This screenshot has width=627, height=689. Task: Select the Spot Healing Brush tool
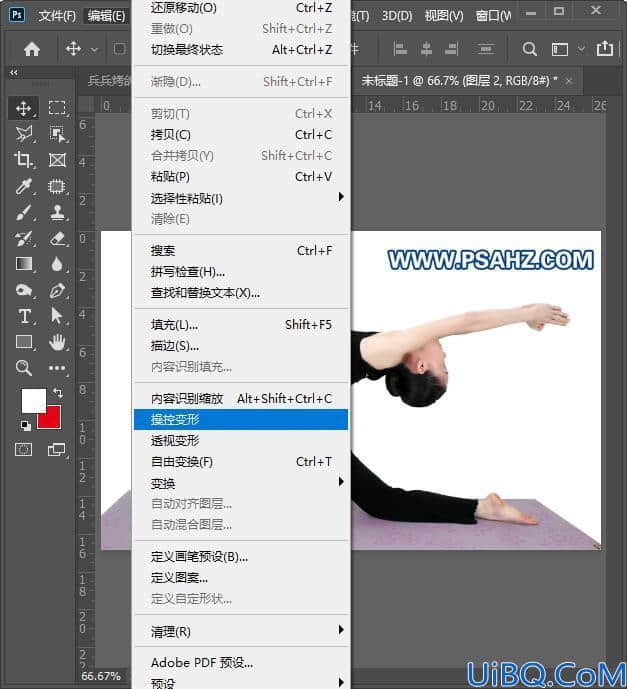click(57, 186)
